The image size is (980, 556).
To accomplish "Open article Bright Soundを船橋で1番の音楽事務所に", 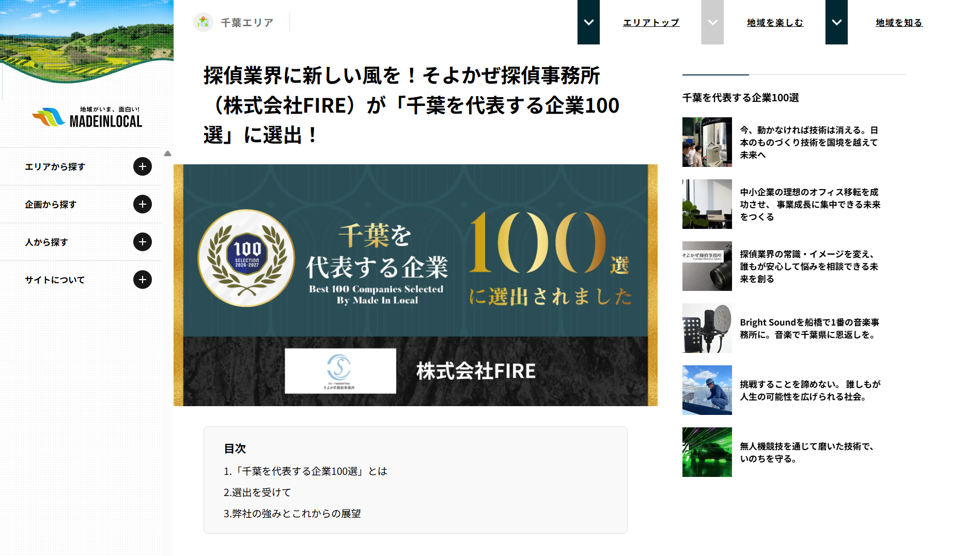I will click(x=810, y=329).
